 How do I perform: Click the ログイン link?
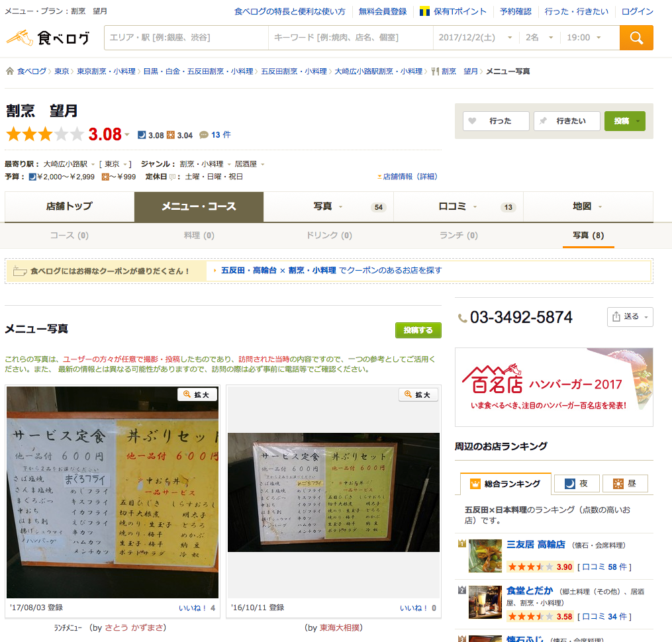638,11
